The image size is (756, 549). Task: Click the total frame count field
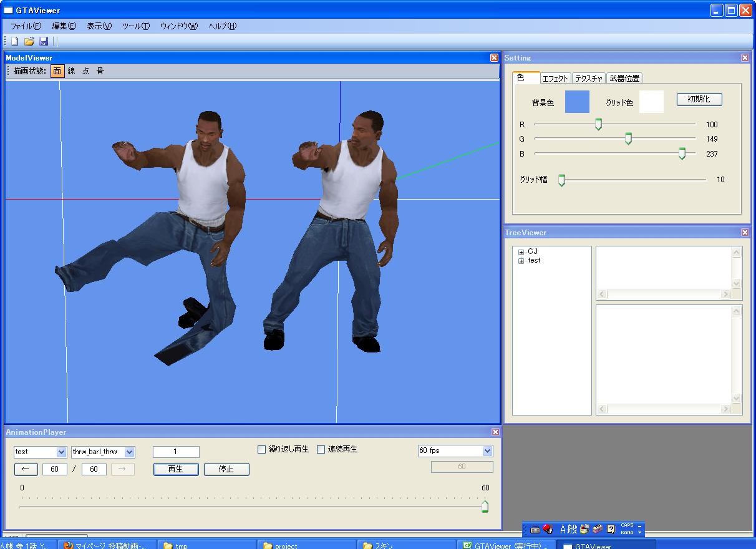94,469
